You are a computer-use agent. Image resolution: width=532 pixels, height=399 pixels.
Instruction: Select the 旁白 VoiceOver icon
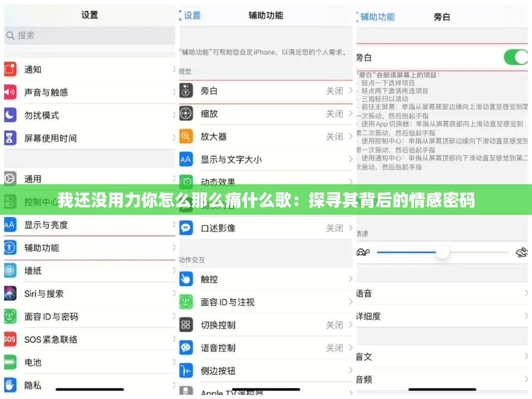[186, 91]
